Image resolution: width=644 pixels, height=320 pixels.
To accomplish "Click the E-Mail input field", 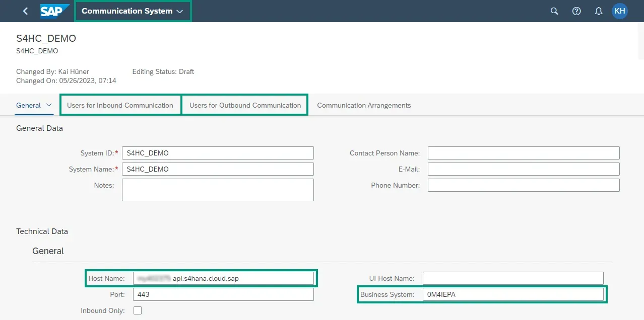I will point(524,169).
